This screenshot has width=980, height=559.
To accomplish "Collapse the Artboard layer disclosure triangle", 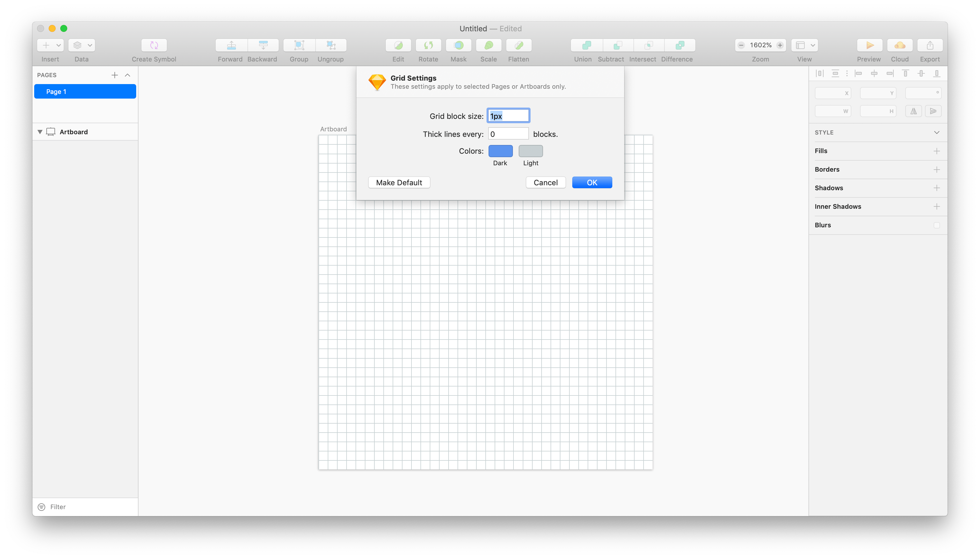I will (40, 132).
